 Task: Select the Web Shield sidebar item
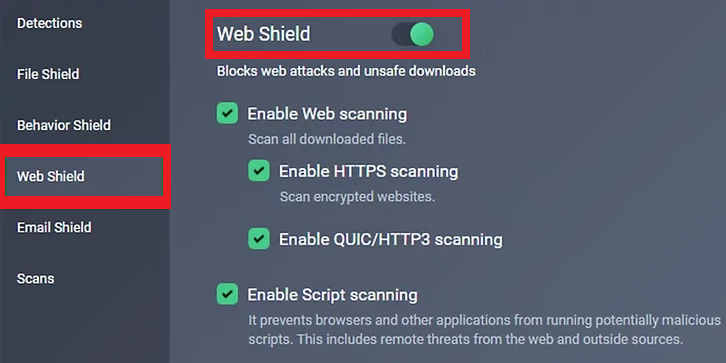84,176
